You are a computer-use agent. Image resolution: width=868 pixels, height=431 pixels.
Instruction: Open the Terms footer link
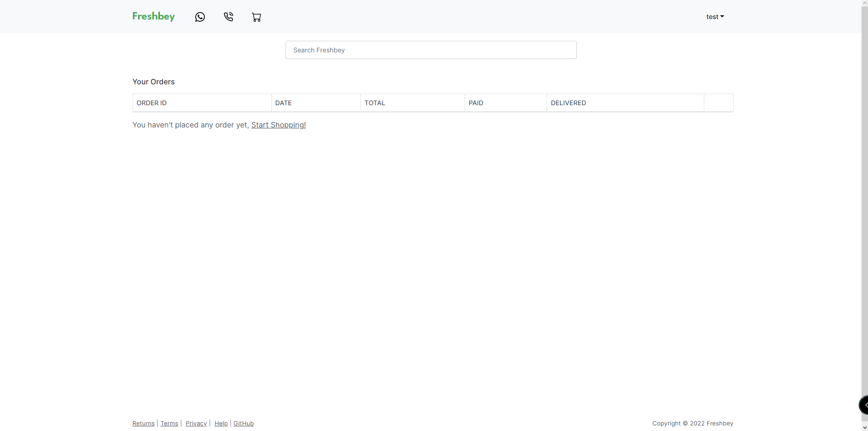[169, 423]
